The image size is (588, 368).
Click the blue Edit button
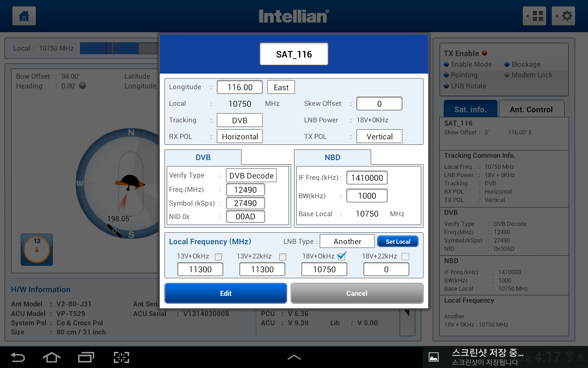click(x=226, y=293)
